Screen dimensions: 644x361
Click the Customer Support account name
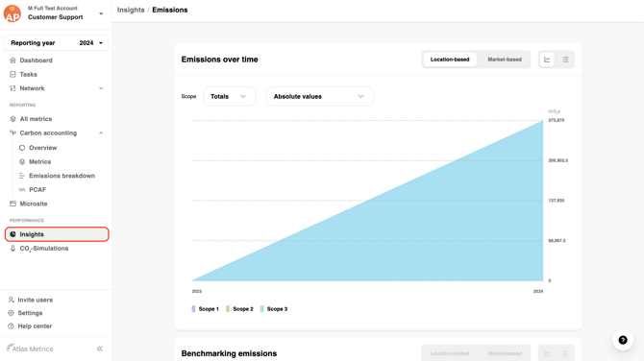coord(56,17)
